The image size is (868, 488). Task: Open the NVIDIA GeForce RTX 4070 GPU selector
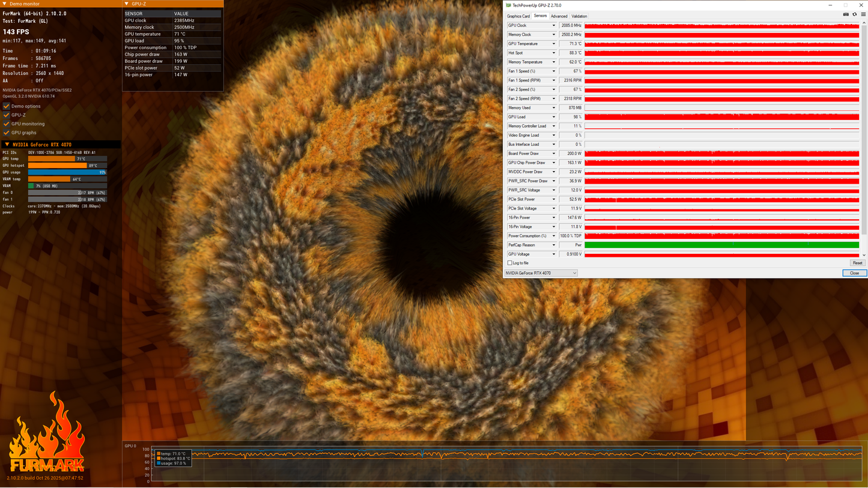tap(541, 273)
